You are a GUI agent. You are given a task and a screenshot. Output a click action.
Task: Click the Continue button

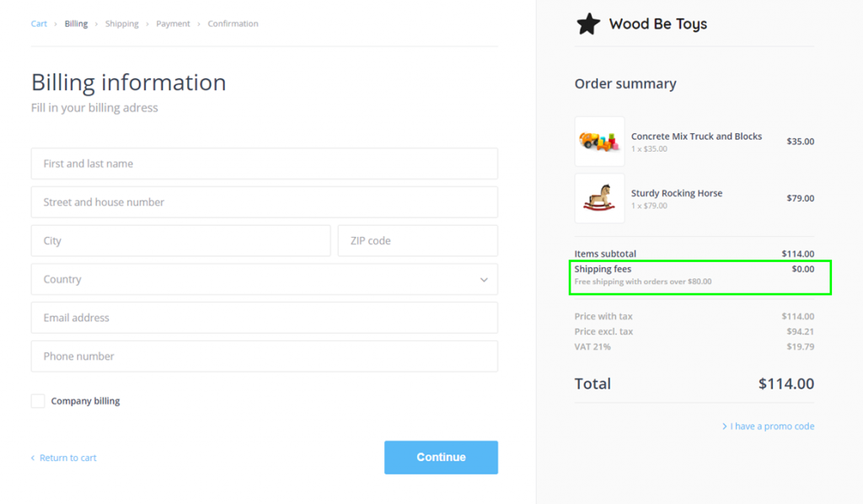tap(441, 458)
